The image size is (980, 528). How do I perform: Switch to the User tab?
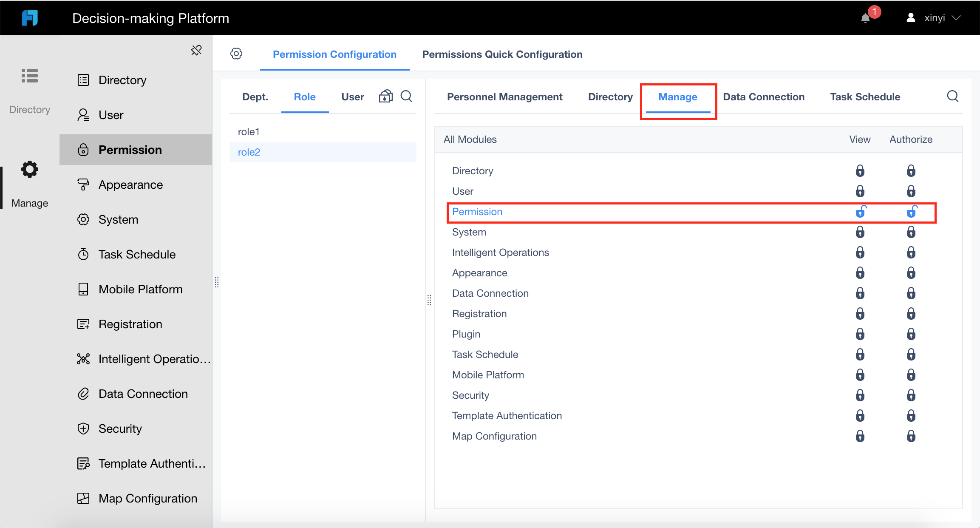(353, 97)
